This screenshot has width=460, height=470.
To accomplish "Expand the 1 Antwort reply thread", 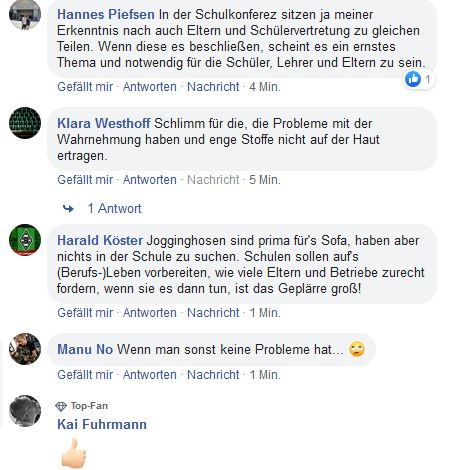I will pyautogui.click(x=114, y=209).
